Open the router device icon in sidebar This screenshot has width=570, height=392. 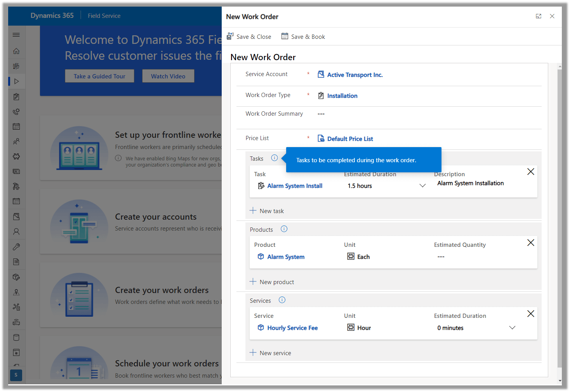[x=16, y=322]
